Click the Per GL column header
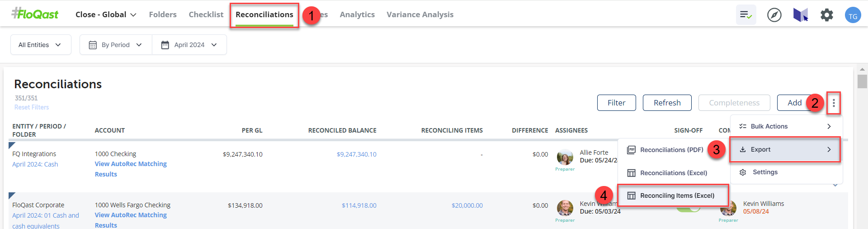 click(252, 130)
